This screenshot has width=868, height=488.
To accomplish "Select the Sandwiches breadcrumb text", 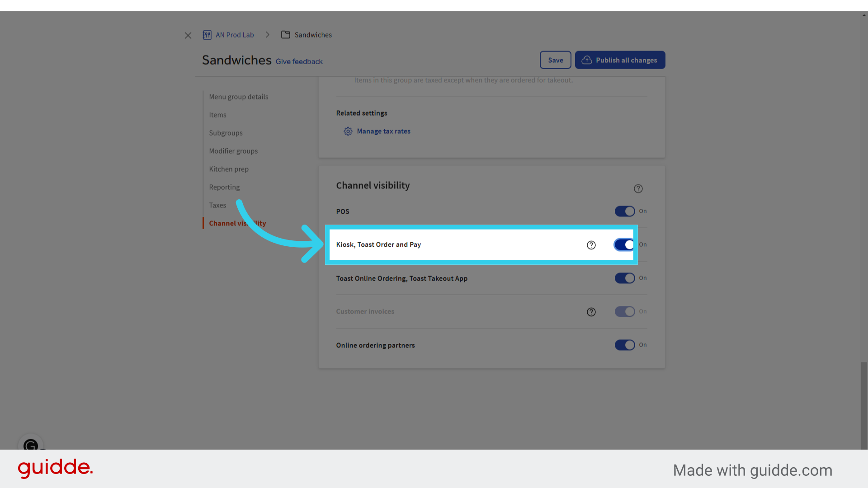I will pos(313,35).
